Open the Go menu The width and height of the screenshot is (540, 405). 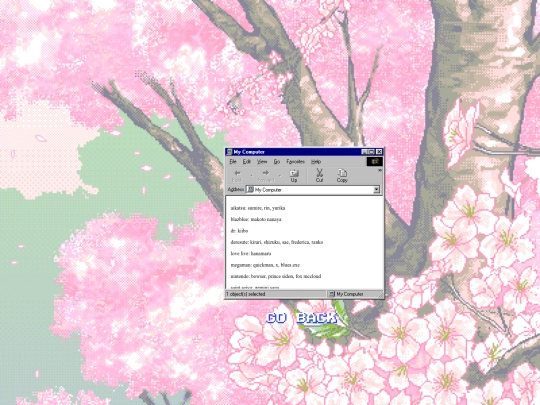click(277, 162)
